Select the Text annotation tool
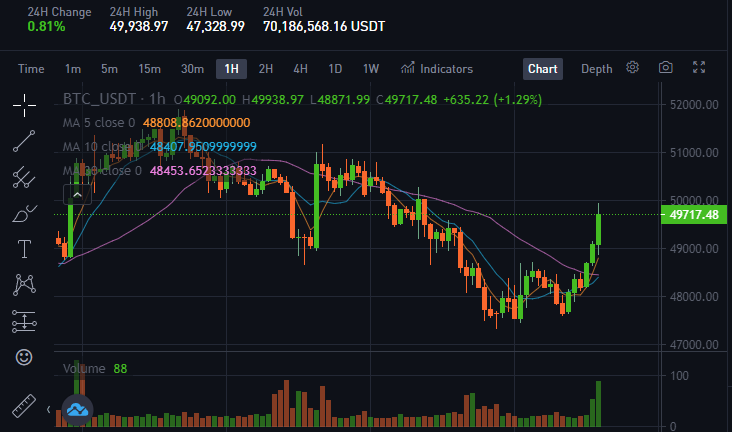The image size is (732, 432). (24, 249)
